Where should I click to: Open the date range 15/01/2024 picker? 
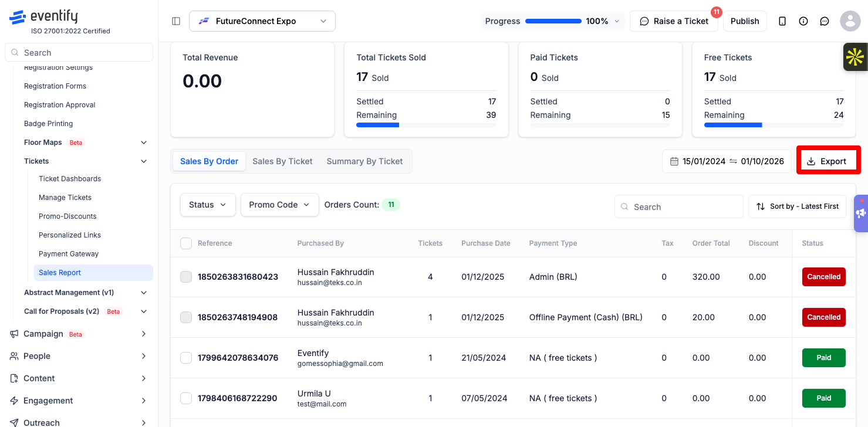[x=727, y=161]
